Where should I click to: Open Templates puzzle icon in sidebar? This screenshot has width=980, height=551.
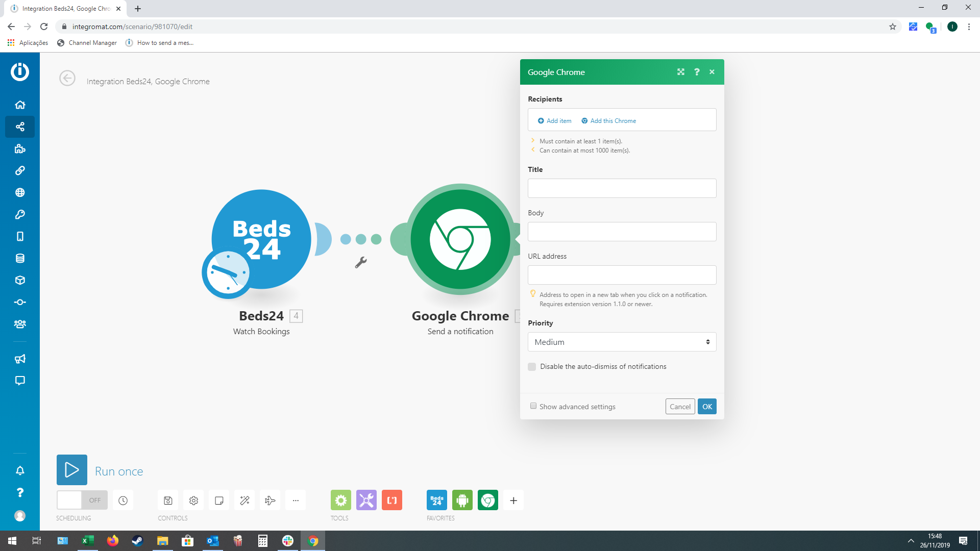pos(20,148)
